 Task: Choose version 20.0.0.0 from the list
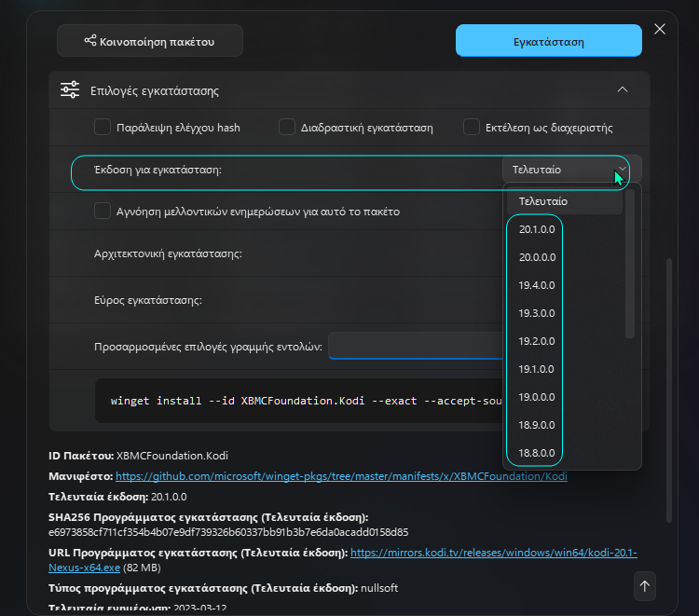coord(537,257)
